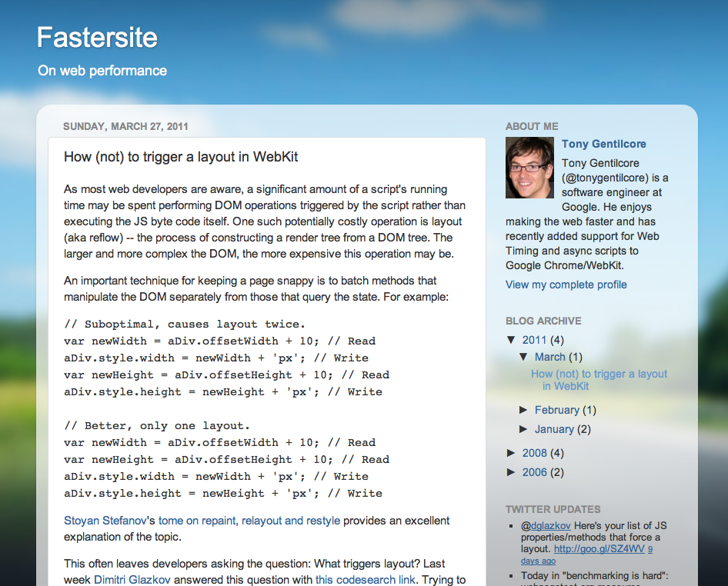The height and width of the screenshot is (586, 728).
Task: Expand the 2008 archive triangle
Action: coord(511,453)
